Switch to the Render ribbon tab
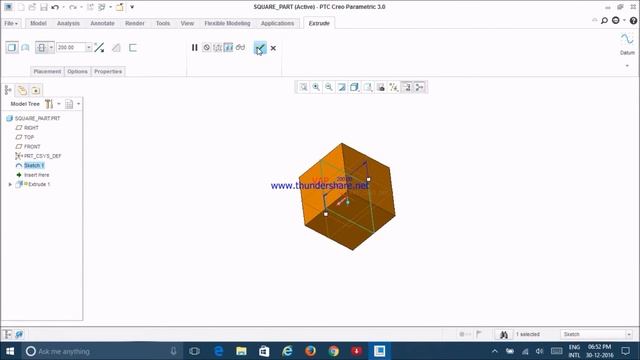640x360 pixels. coord(135,23)
